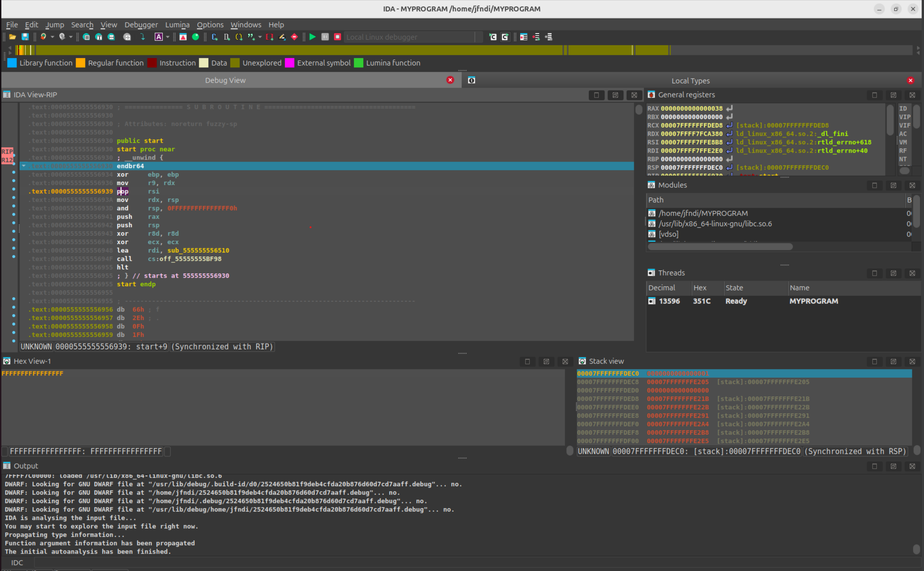Collapse the start function with its disclosure triangle
Viewport: 924px width, 571px height.
coord(24,166)
